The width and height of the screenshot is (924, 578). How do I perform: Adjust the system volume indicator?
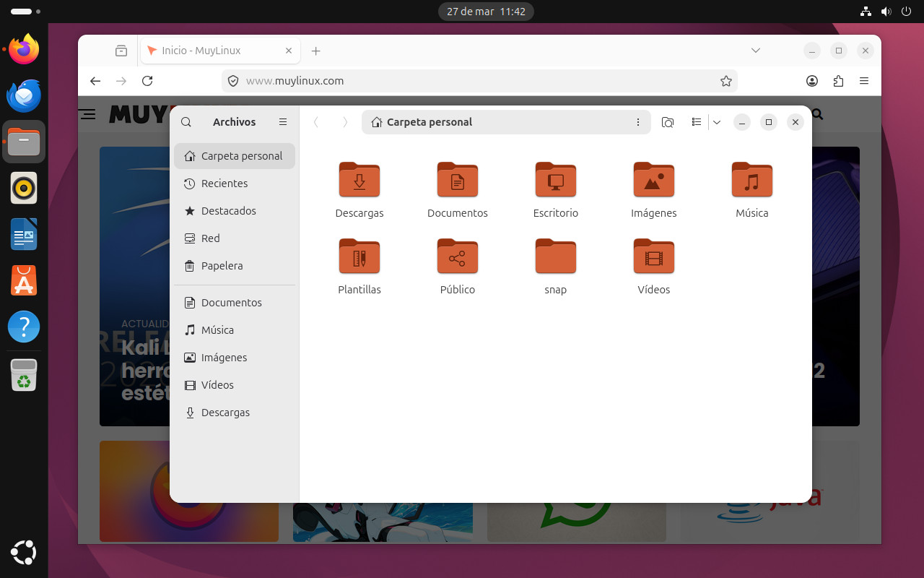point(886,11)
